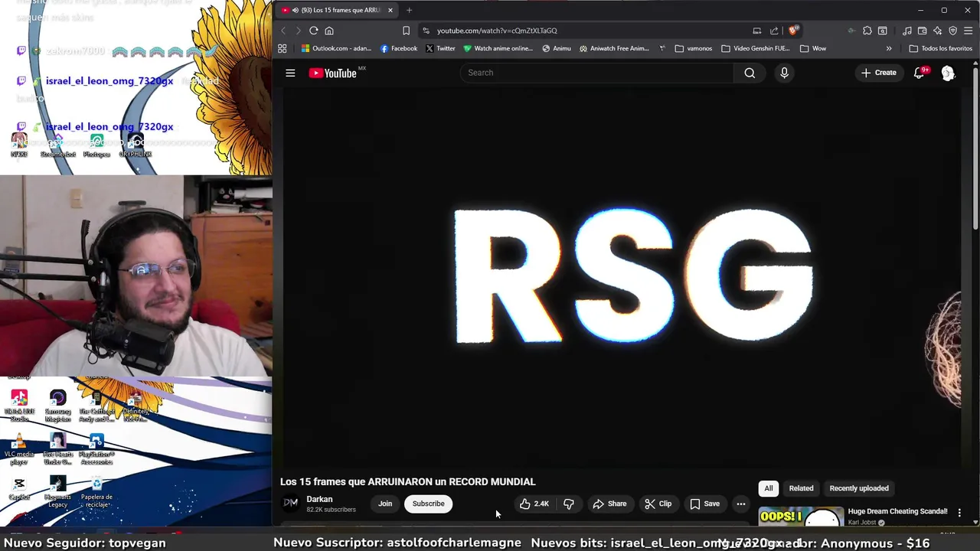Open the vamonos bookmarks folder

click(694, 48)
